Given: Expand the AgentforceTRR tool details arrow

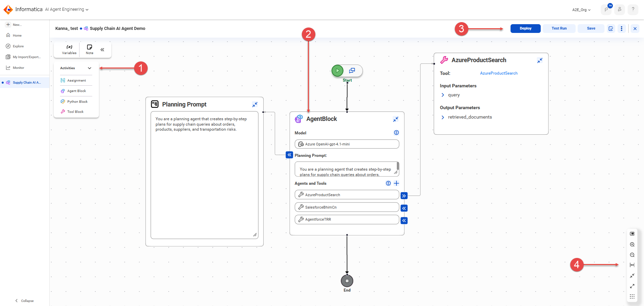Looking at the screenshot, I should [404, 221].
